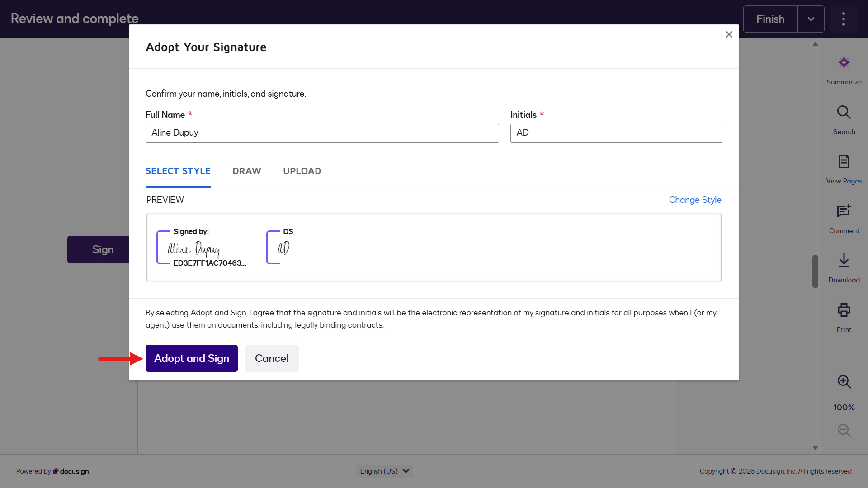Click the 100% zoom level text

coord(844,408)
